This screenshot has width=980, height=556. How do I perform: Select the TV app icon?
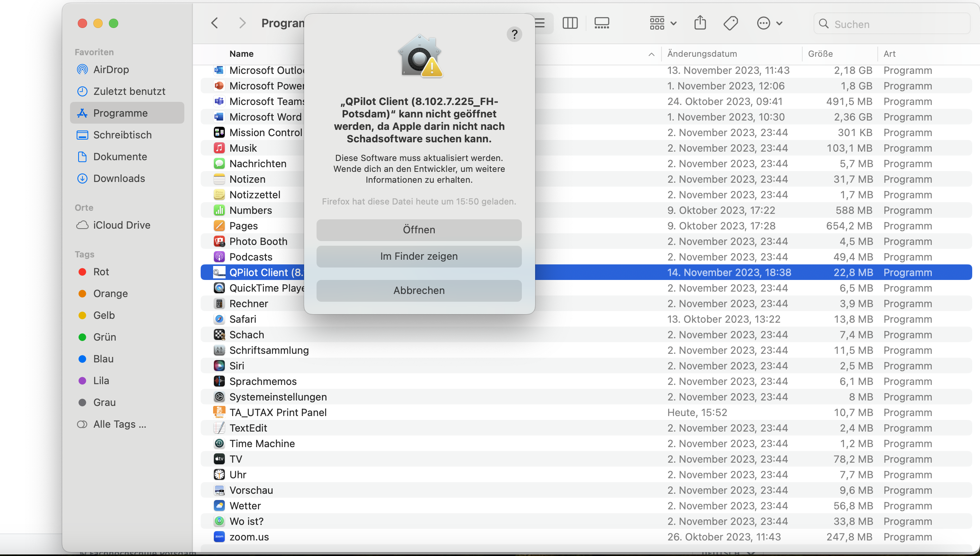(x=219, y=459)
